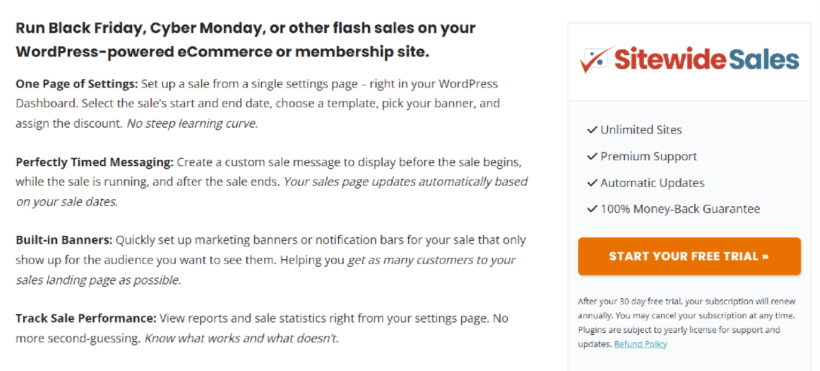Open the Refund Policy link
This screenshot has width=820, height=371.
[641, 344]
